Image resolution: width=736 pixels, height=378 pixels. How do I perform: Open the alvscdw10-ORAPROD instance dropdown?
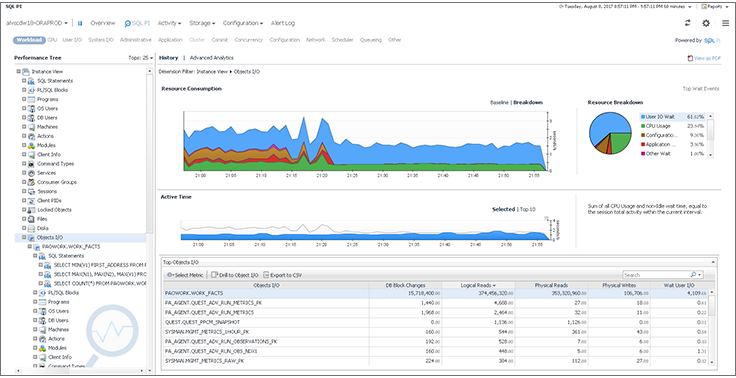click(37, 23)
